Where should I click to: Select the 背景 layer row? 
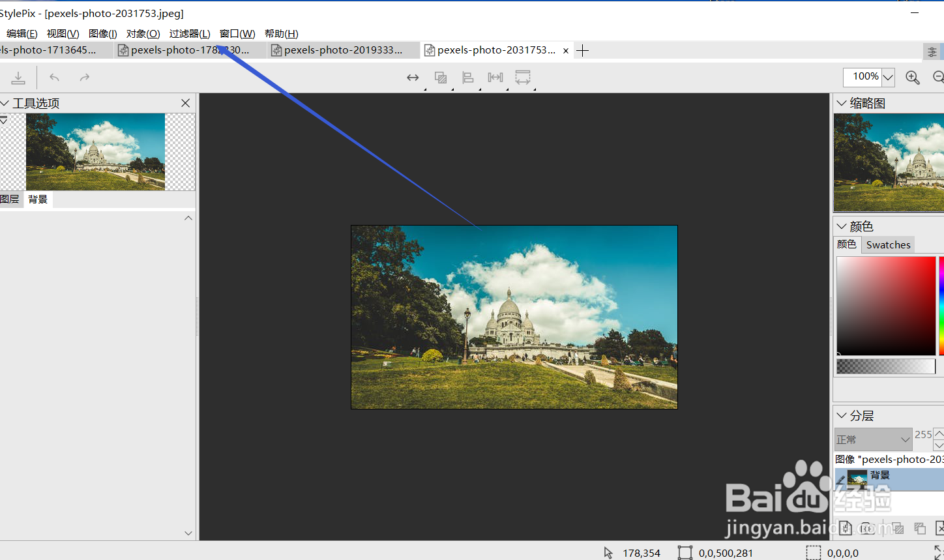[x=889, y=479]
